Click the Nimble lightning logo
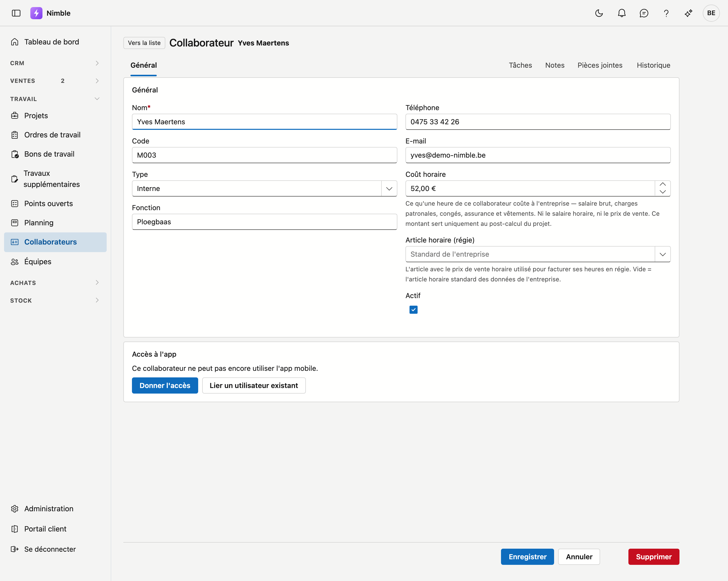The height and width of the screenshot is (581, 728). (x=36, y=13)
